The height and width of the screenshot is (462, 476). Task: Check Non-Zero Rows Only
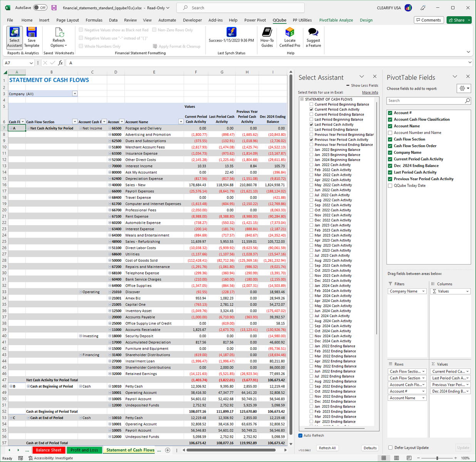click(154, 30)
